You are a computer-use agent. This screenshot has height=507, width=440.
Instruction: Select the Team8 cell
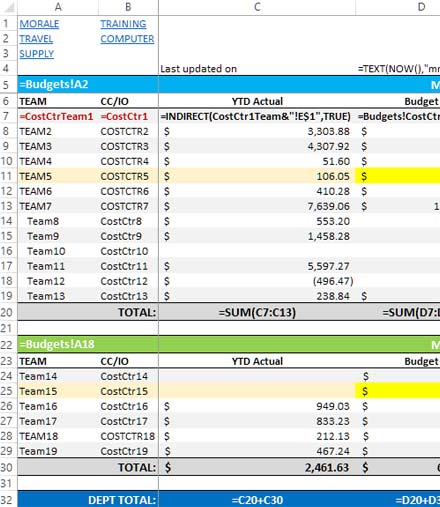[x=58, y=221]
